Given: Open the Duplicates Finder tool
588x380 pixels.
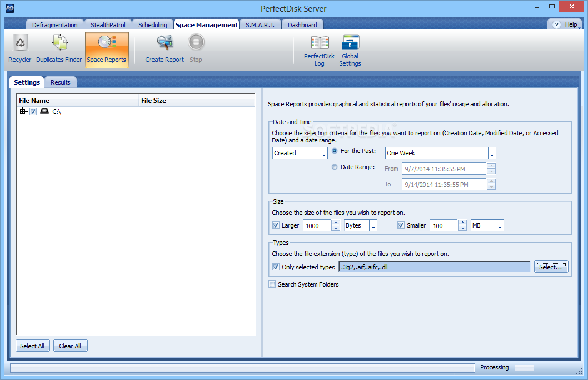Looking at the screenshot, I should (x=59, y=49).
